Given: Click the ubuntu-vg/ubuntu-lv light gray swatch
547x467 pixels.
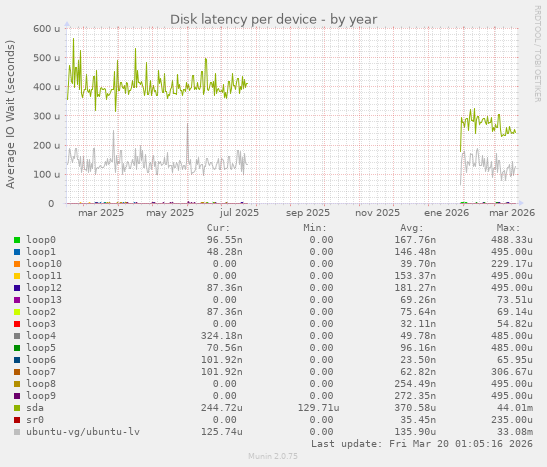Looking at the screenshot, I should 17,432.
